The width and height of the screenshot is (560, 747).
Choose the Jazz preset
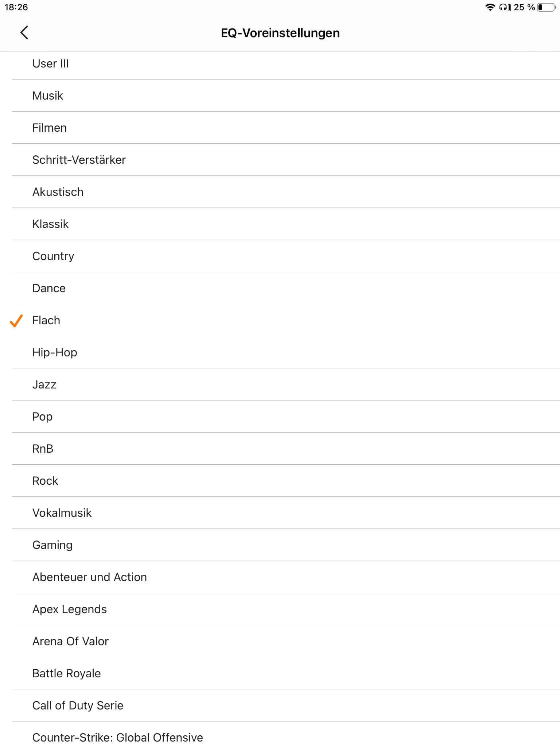coord(44,384)
